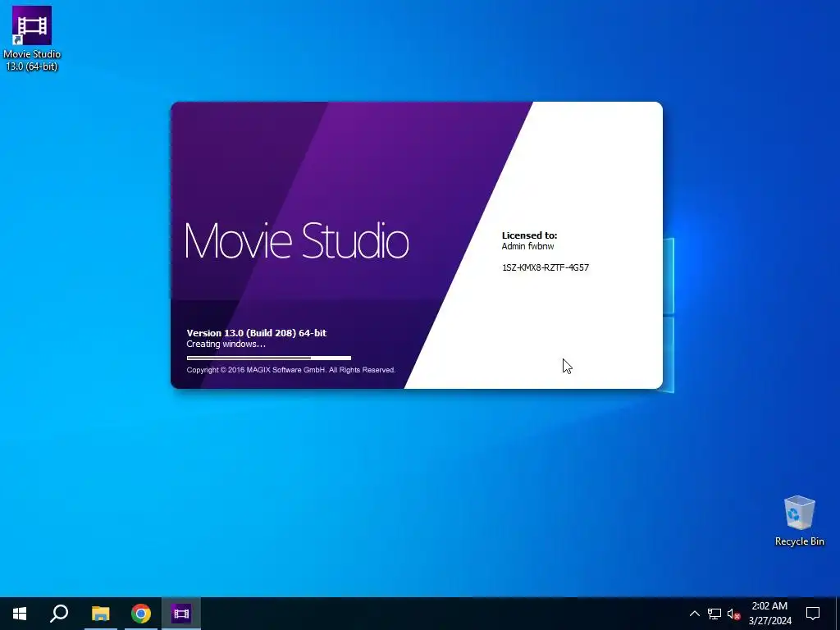Open Windows search from the taskbar
The image size is (840, 630).
(x=59, y=614)
